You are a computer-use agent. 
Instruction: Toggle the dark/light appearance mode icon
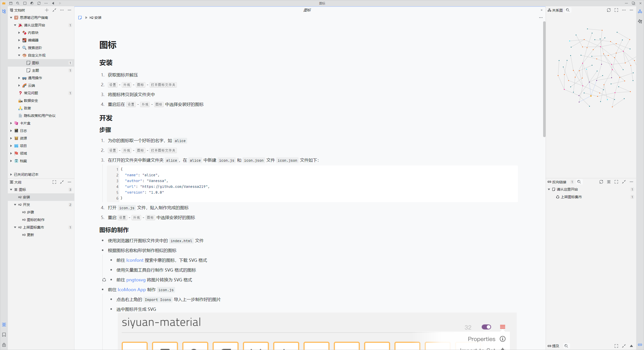[x=32, y=3]
